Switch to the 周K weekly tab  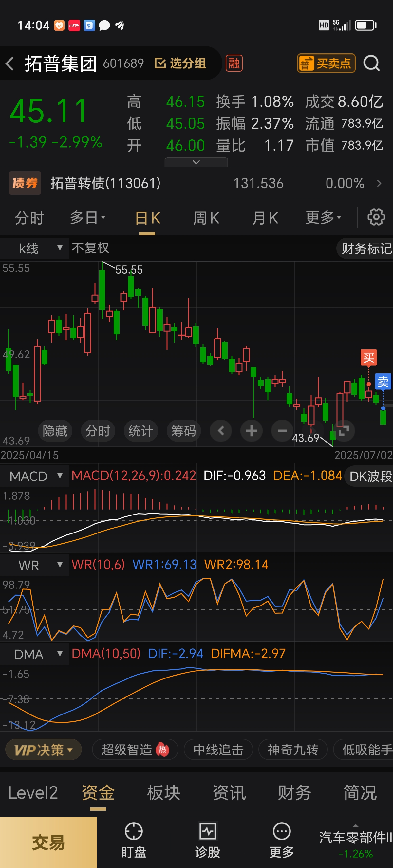[x=206, y=218]
